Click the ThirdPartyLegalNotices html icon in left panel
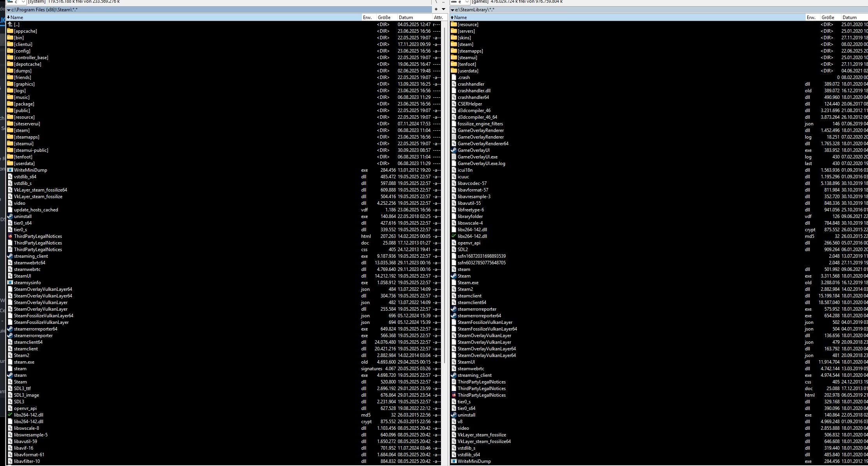Viewport: 868px width, 466px height. pyautogui.click(x=10, y=236)
